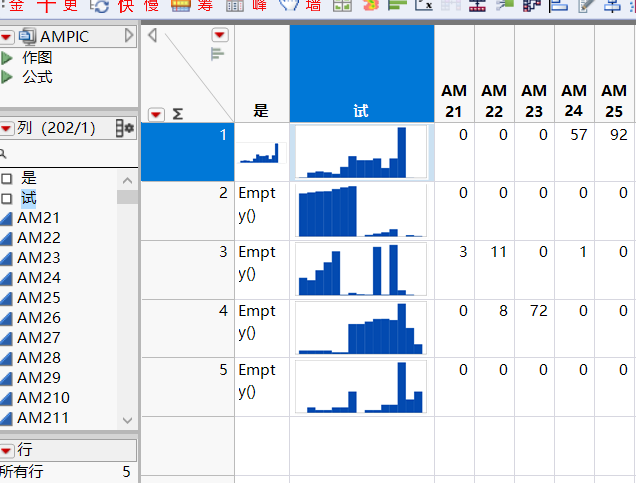Run the 公式 script with green triangle
Screen dimensions: 636x483
6,77
